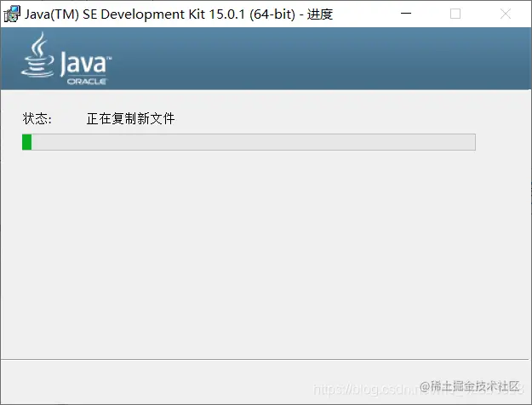Minimize the JDK installer window
The width and height of the screenshot is (532, 405).
pyautogui.click(x=406, y=14)
